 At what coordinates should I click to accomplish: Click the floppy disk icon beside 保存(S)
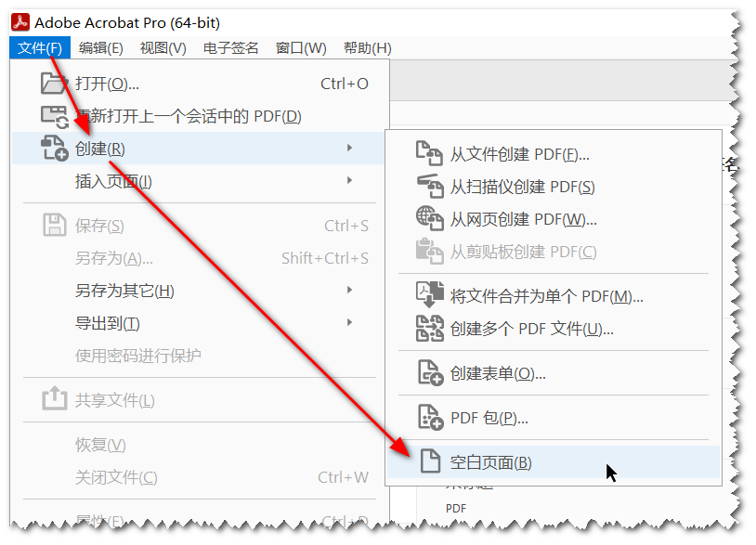(55, 225)
